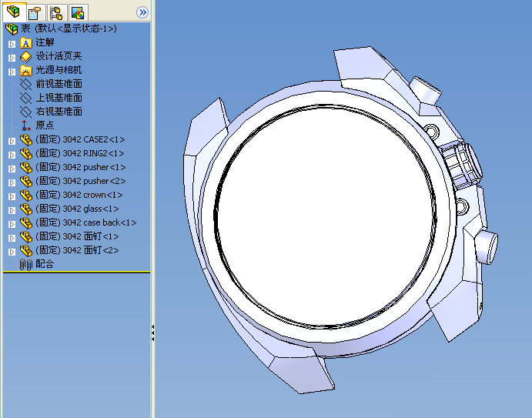
Task: Click the 前视基准面 plane icon
Action: pyautogui.click(x=25, y=84)
